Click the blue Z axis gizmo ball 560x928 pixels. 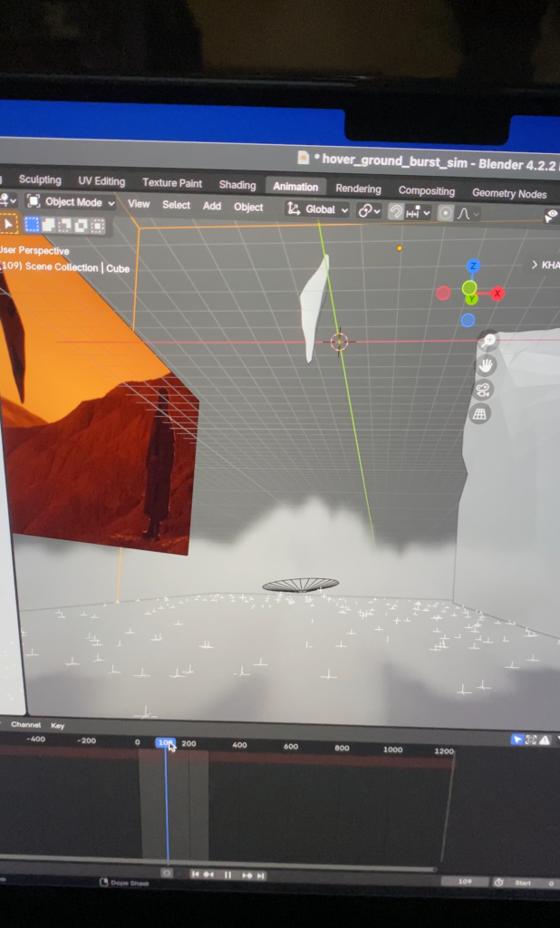click(472, 266)
